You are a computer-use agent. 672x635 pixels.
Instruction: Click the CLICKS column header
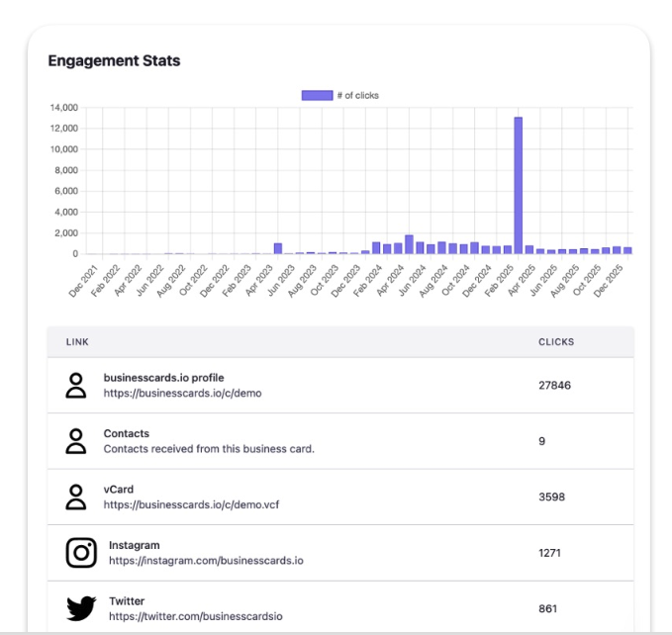pyautogui.click(x=556, y=342)
